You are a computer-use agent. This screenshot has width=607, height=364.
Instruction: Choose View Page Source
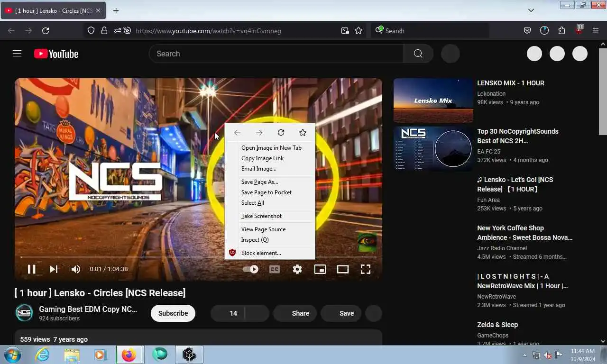tap(269, 229)
